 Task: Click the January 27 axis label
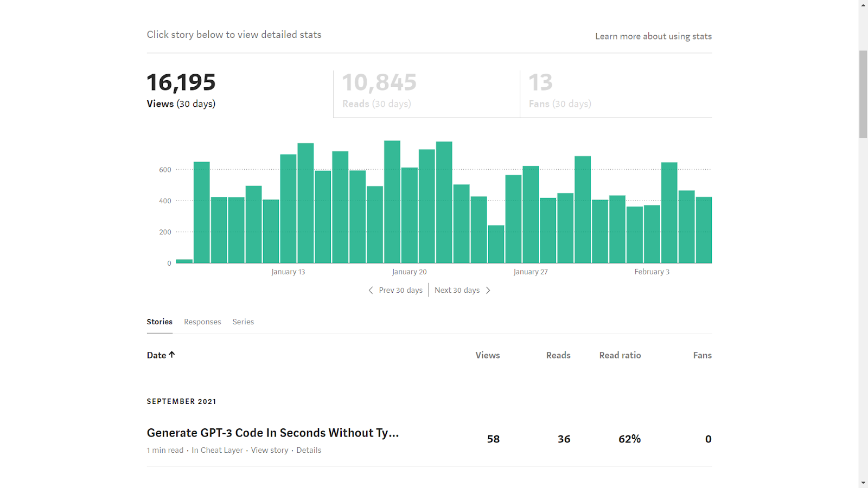pos(531,272)
